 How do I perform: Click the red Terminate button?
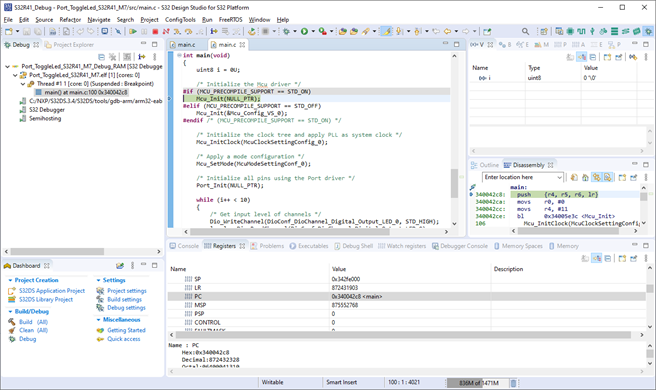[x=155, y=31]
